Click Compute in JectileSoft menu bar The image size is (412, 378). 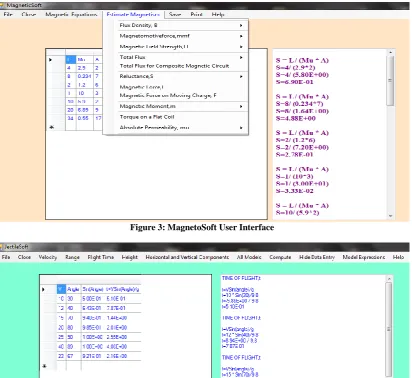(x=280, y=257)
